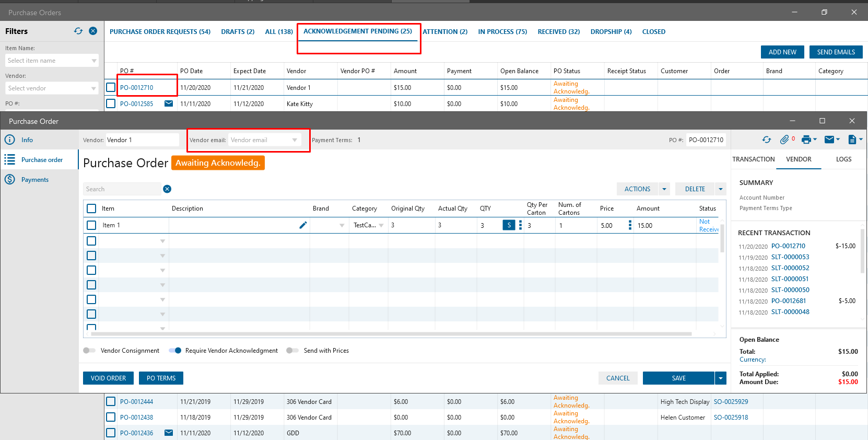Open the SAVE button dropdown arrow

[721, 378]
